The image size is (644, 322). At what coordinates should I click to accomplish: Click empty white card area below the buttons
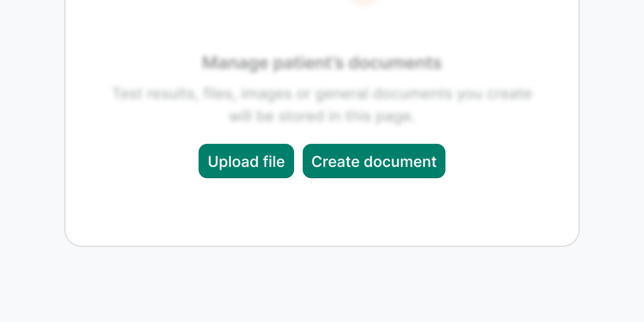point(322,212)
